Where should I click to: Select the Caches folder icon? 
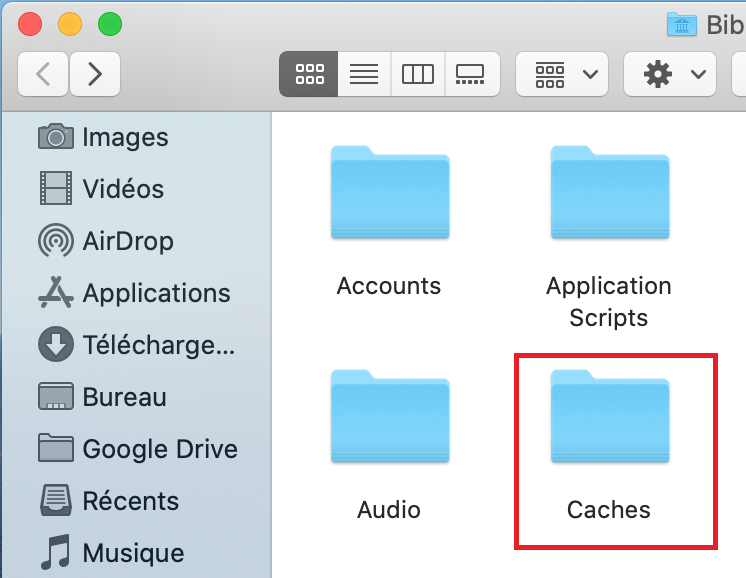click(610, 416)
